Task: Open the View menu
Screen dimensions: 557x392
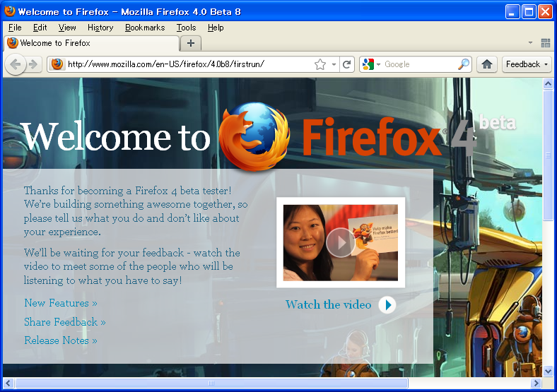Action: [x=67, y=28]
